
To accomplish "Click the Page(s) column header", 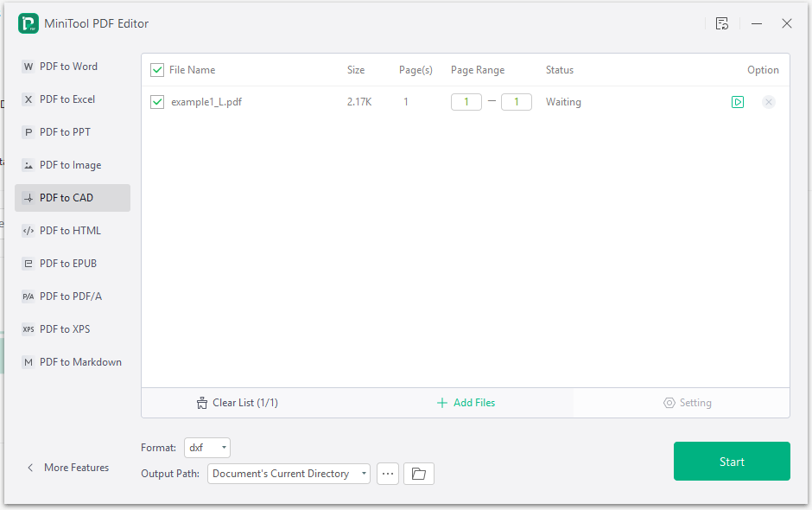I will (416, 70).
